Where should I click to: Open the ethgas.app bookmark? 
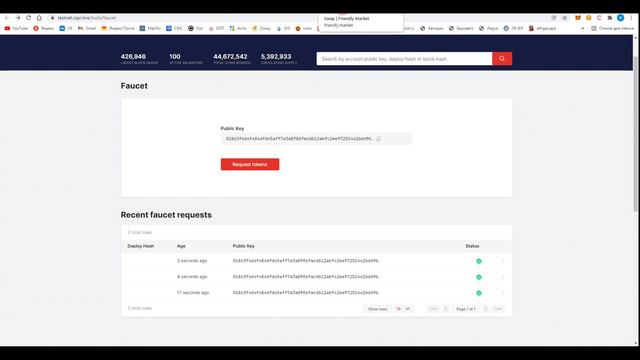click(542, 29)
